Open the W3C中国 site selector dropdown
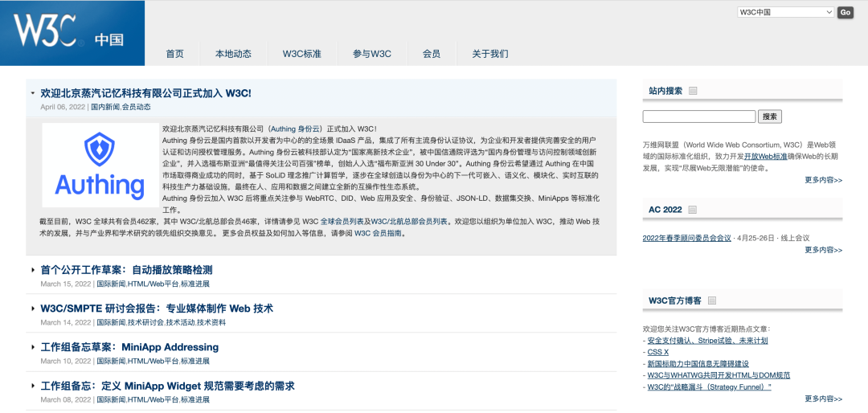The width and height of the screenshot is (868, 413). [x=785, y=12]
